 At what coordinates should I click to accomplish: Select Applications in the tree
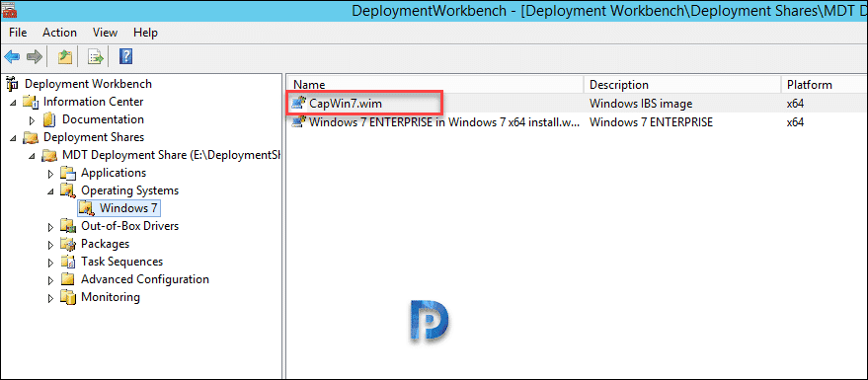point(114,173)
